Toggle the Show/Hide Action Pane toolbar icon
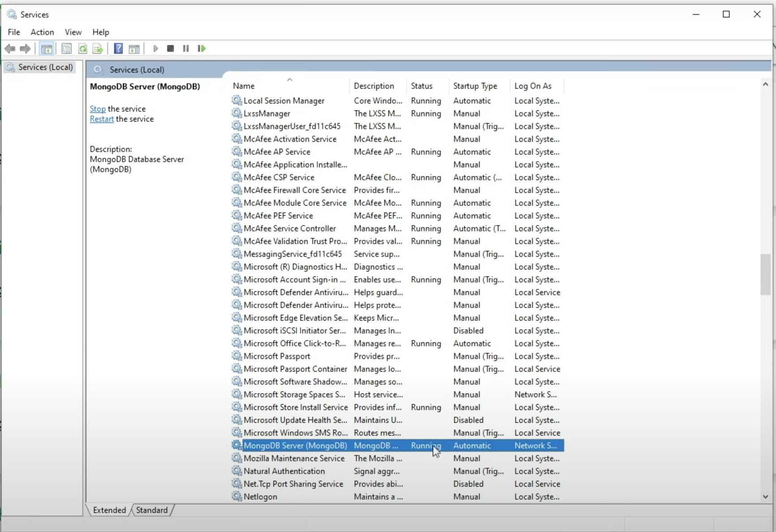Image resolution: width=776 pixels, height=532 pixels. 134,48
